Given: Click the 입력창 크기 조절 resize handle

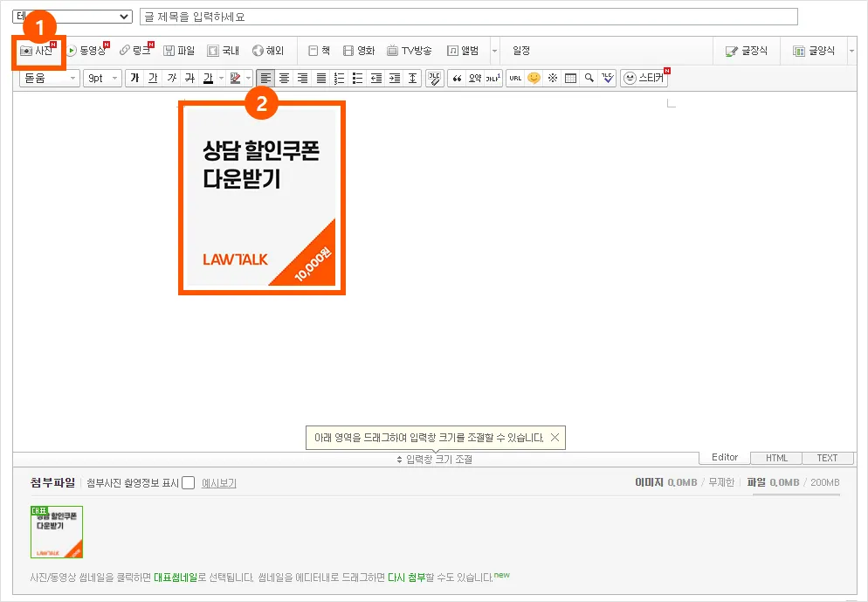Looking at the screenshot, I should [x=435, y=459].
